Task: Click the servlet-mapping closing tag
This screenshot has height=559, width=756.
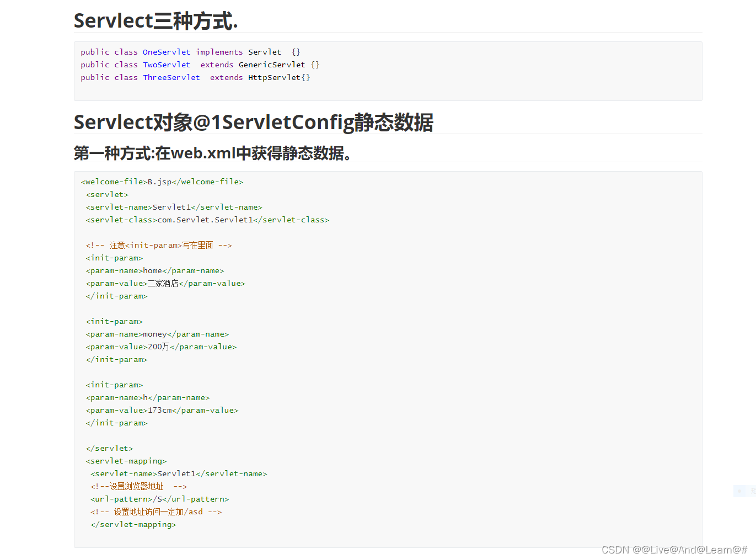Action: point(133,524)
